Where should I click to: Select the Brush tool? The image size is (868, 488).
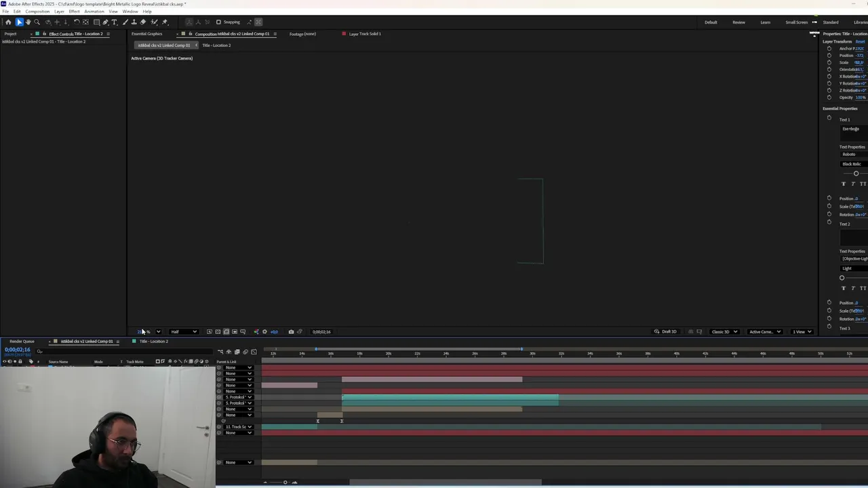coord(125,22)
